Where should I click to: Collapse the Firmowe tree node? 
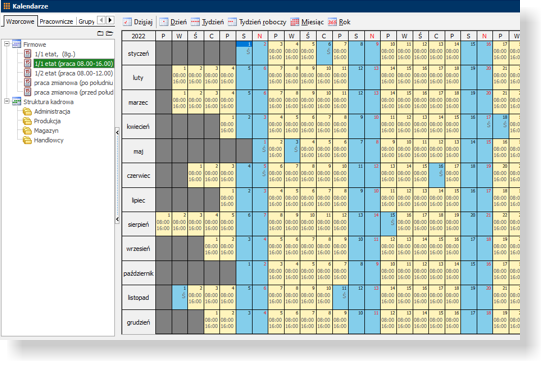click(6, 44)
